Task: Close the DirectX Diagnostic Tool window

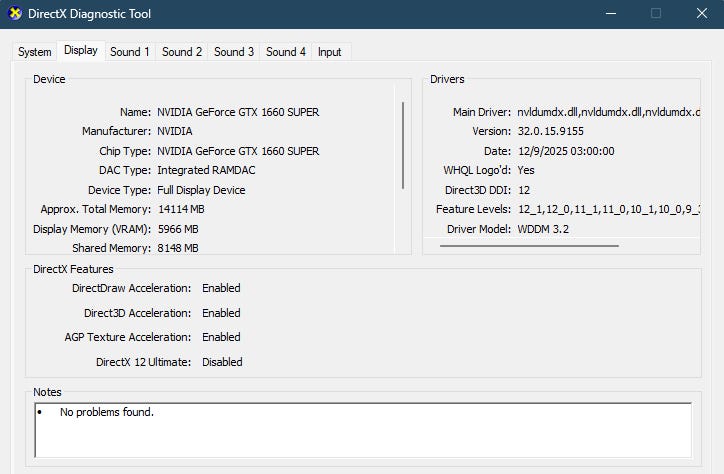Action: pos(702,13)
